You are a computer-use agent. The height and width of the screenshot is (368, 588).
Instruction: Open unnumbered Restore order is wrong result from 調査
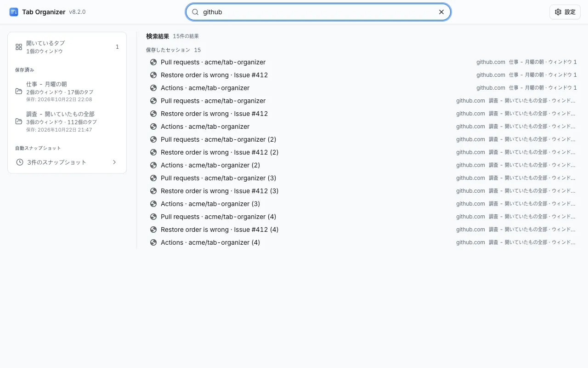[363, 114]
